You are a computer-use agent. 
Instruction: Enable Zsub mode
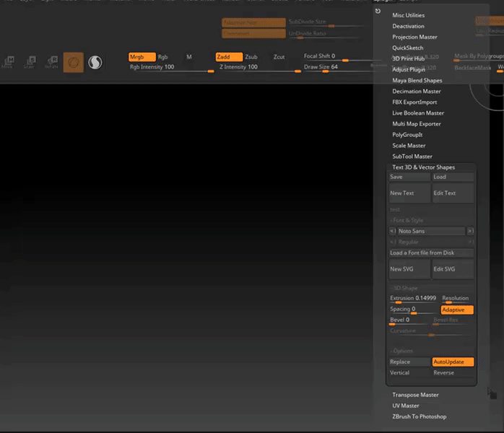251,57
